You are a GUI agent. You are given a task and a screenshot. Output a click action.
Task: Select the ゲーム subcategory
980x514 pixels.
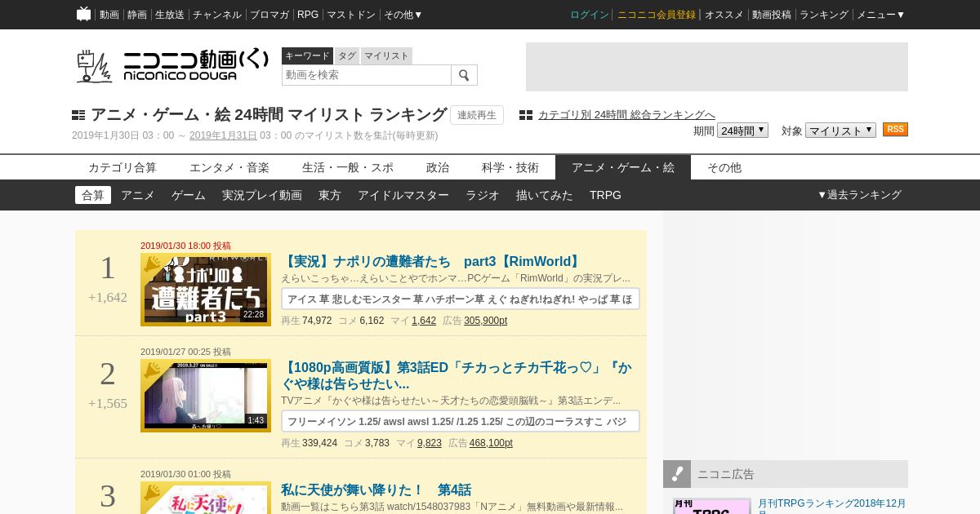(x=189, y=195)
